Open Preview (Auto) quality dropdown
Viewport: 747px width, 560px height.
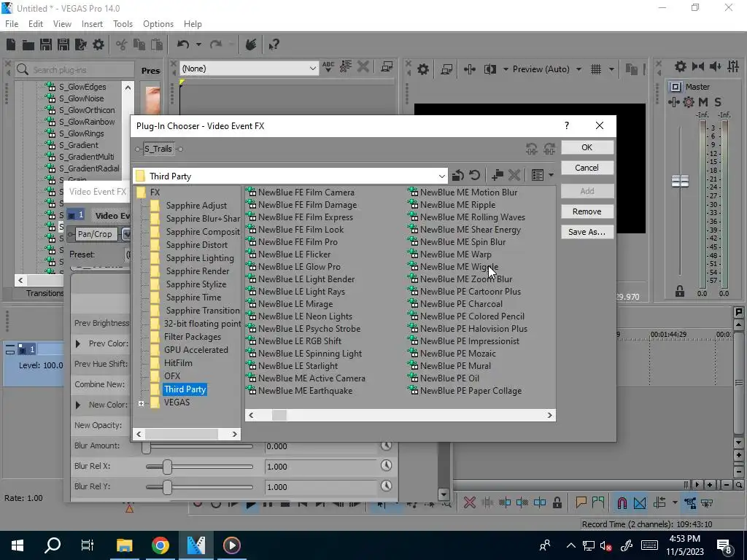pyautogui.click(x=578, y=69)
